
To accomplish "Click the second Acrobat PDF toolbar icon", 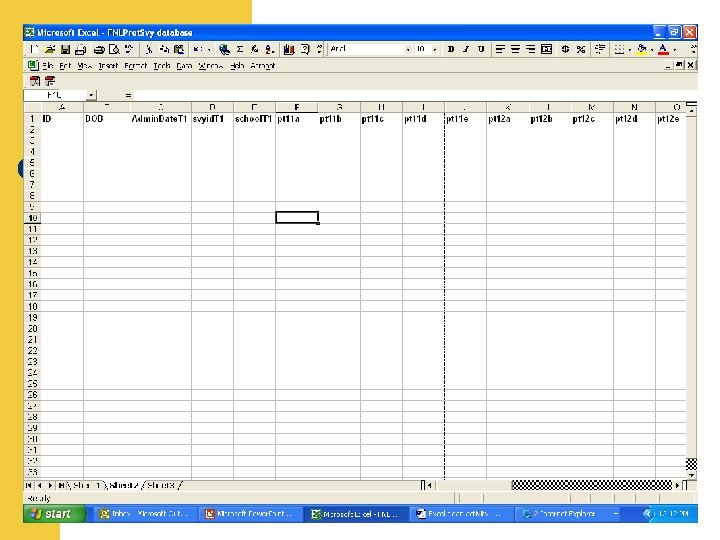I will click(50, 81).
